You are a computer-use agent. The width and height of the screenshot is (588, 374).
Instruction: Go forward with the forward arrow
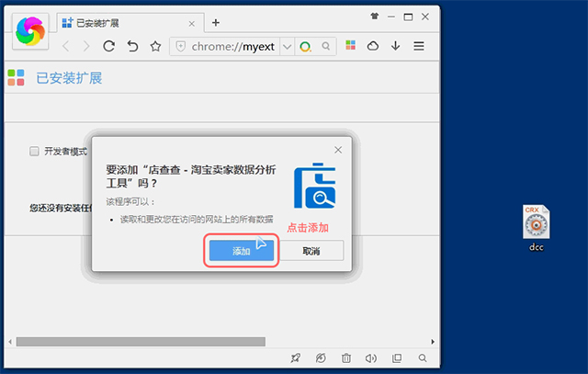point(86,46)
